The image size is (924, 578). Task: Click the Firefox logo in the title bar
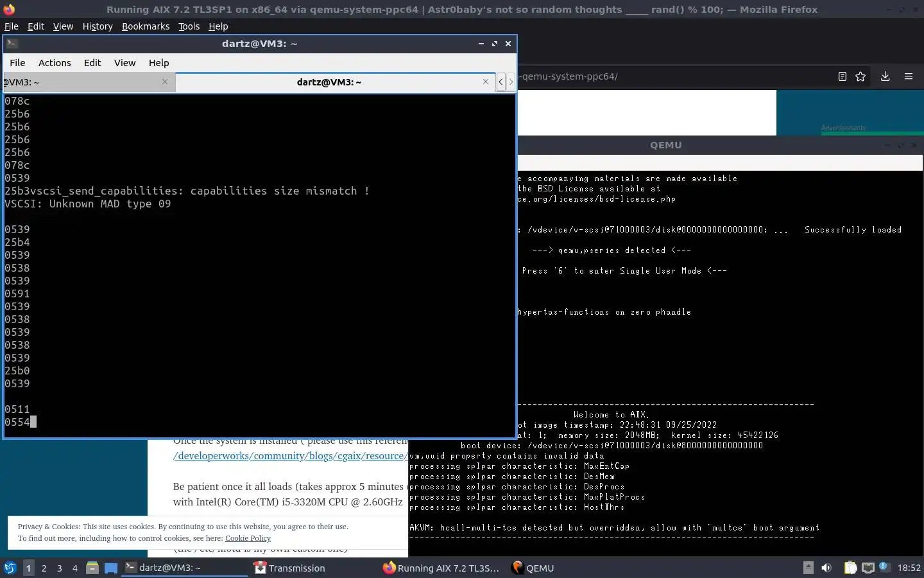tap(9, 9)
